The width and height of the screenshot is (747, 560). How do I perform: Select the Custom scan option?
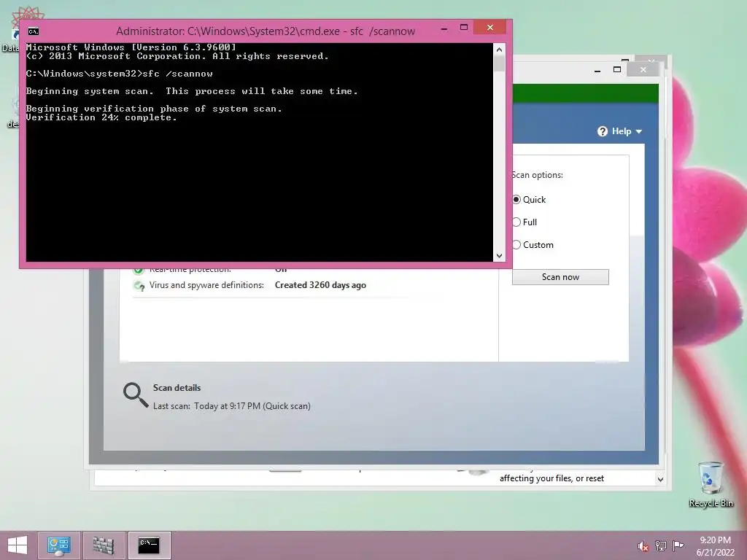click(516, 245)
